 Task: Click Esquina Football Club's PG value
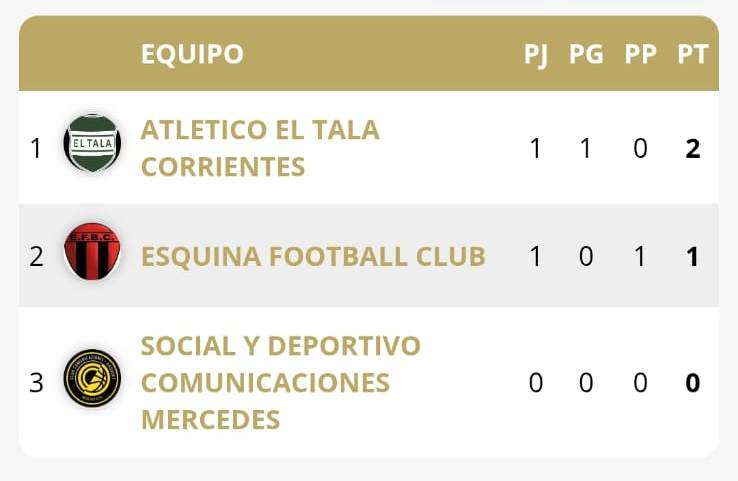586,257
